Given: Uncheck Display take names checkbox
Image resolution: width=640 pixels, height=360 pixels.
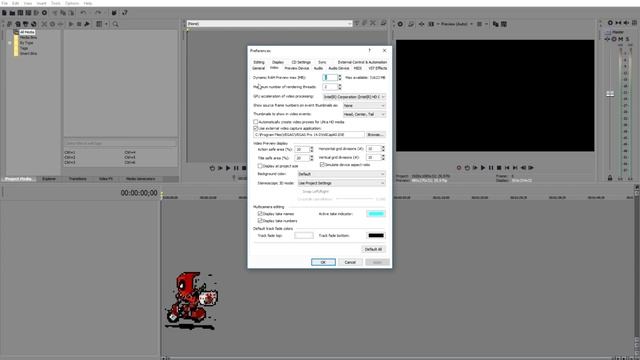Looking at the screenshot, I should (x=260, y=214).
